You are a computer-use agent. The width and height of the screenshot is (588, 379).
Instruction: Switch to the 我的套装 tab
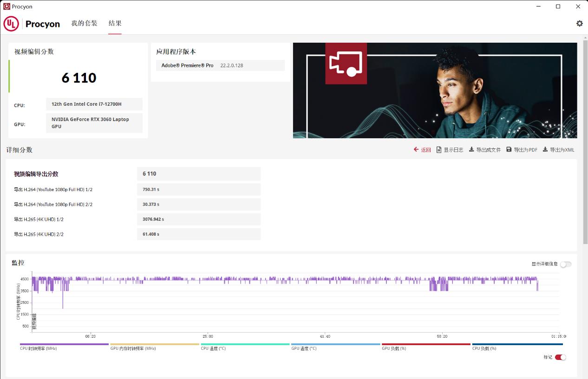[x=84, y=23]
